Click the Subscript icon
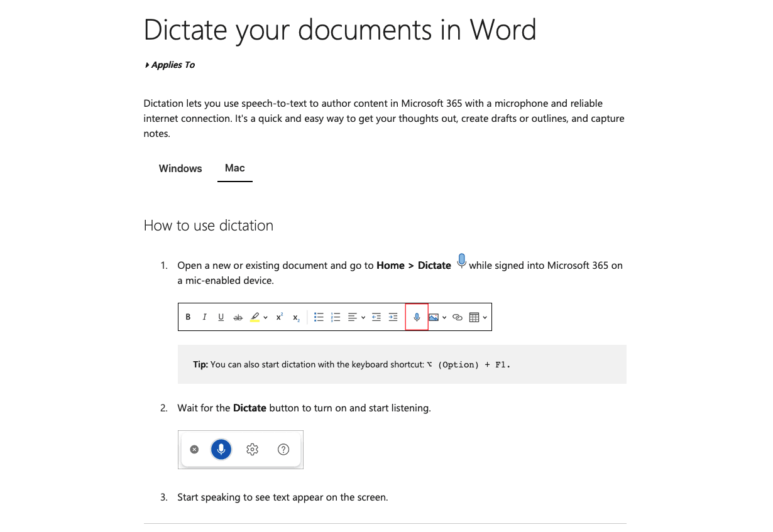This screenshot has height=532, width=773. (297, 318)
